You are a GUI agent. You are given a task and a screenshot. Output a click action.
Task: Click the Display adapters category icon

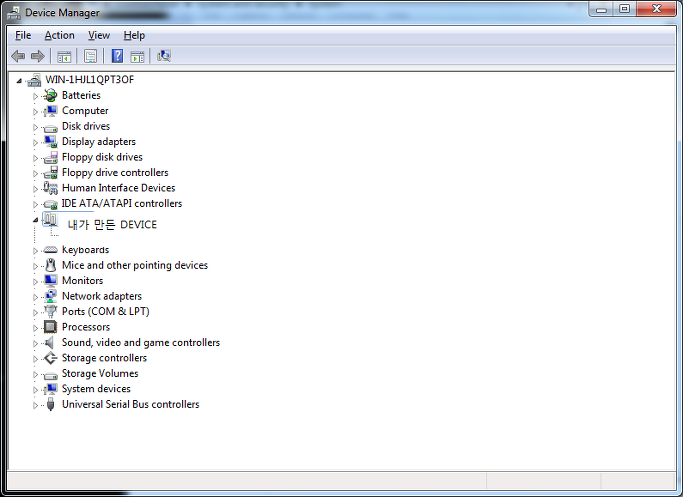coord(51,142)
